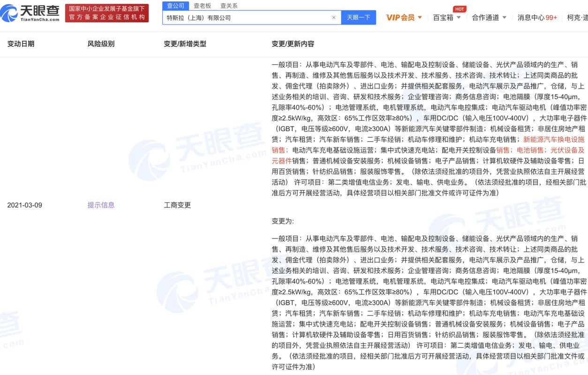588x375 pixels.
Task: Clear the search box with the X icon
Action: (x=334, y=18)
